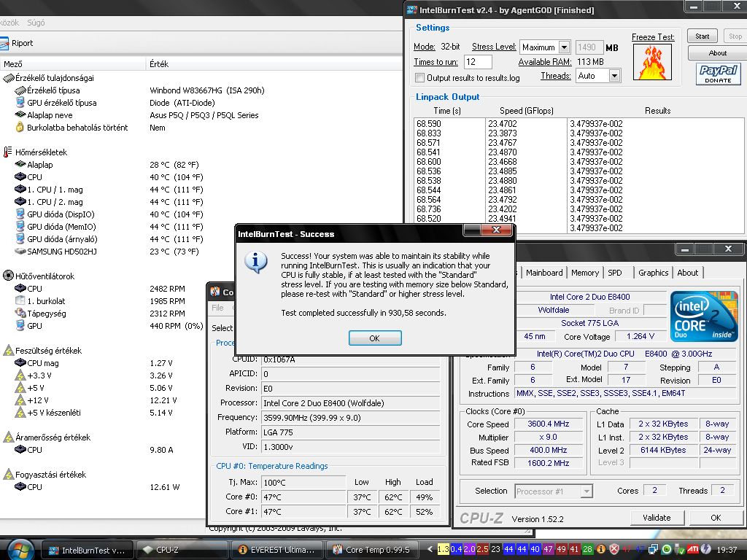The width and height of the screenshot is (747, 560).
Task: Click the icon beside Tápegység fan row
Action: coord(20,313)
